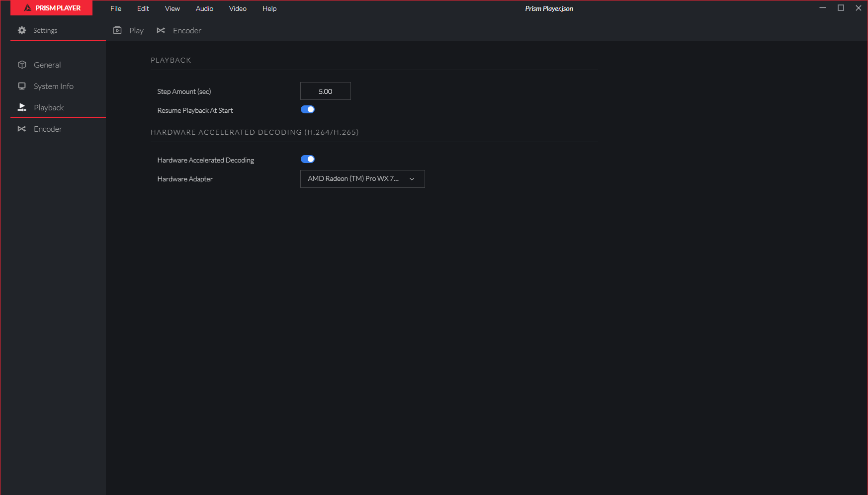Screen dimensions: 868x495
Task: Switch to the Encoder tab
Action: pos(187,30)
